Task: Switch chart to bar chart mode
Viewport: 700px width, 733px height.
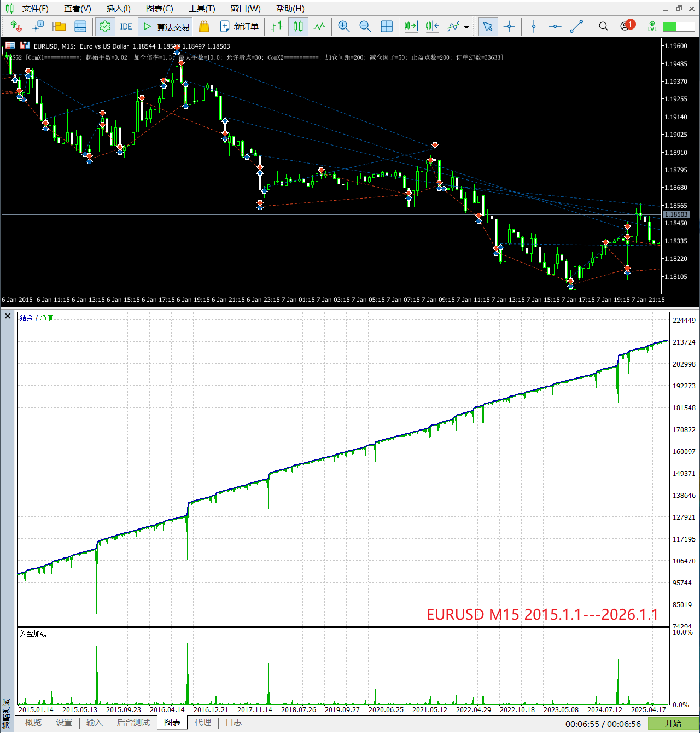Action: pyautogui.click(x=277, y=26)
